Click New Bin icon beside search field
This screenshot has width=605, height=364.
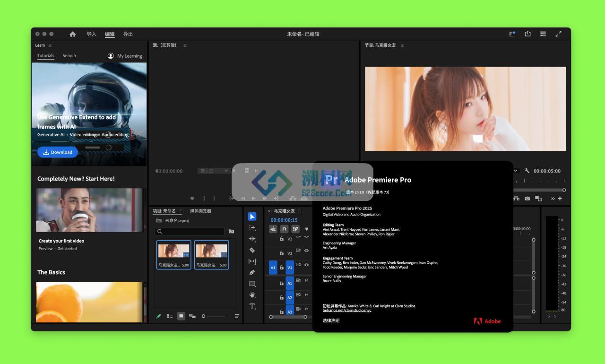coord(232,232)
